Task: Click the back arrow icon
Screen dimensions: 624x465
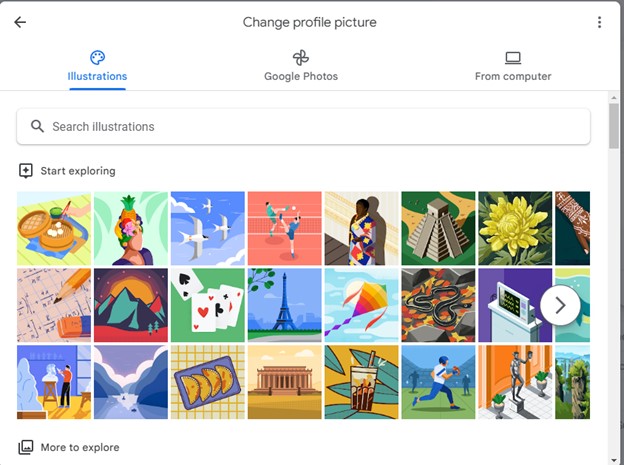Action: pyautogui.click(x=20, y=22)
